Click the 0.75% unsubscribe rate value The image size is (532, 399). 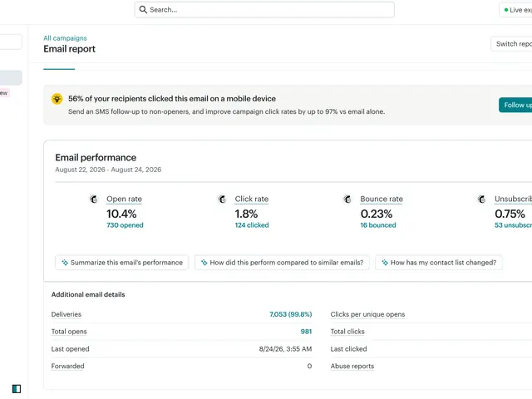pyautogui.click(x=510, y=214)
